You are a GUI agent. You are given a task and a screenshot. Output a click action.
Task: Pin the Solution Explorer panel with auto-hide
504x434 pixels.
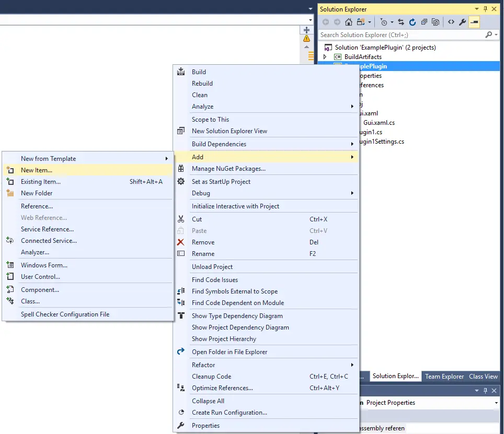(x=485, y=9)
